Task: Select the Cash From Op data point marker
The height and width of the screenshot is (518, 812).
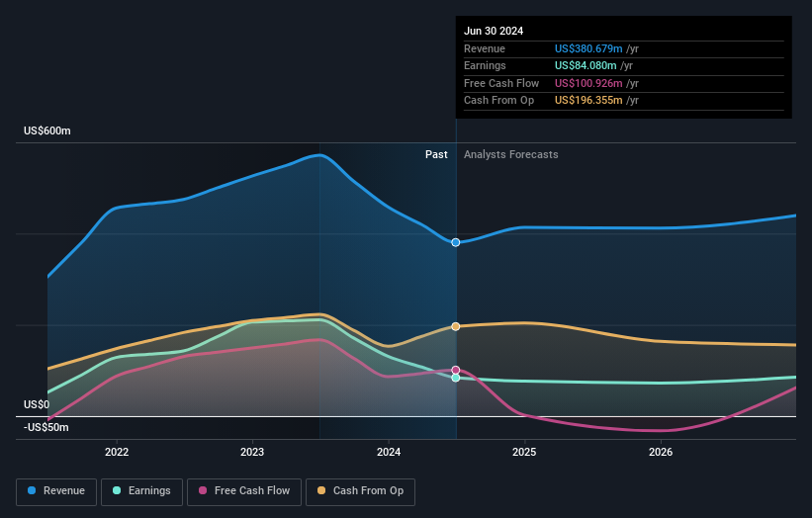Action: click(456, 326)
